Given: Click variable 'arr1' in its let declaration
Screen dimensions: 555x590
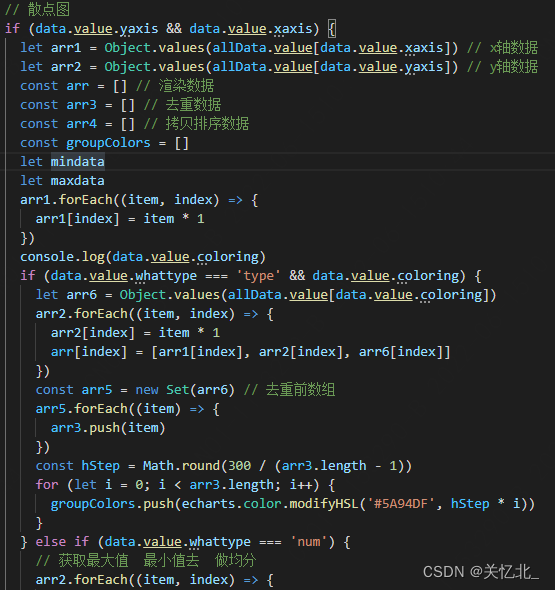Looking at the screenshot, I should tap(66, 48).
